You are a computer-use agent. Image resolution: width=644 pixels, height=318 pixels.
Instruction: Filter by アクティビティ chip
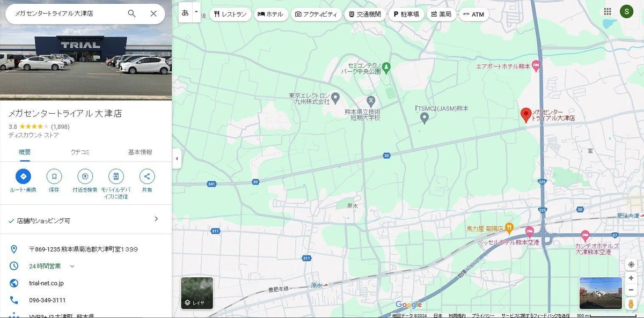click(316, 14)
